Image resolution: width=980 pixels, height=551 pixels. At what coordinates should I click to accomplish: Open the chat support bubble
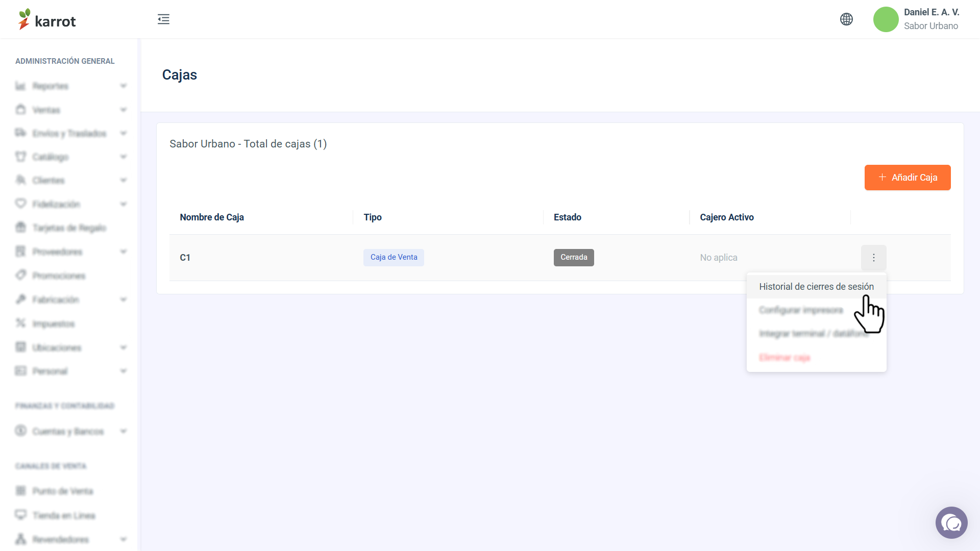click(951, 522)
